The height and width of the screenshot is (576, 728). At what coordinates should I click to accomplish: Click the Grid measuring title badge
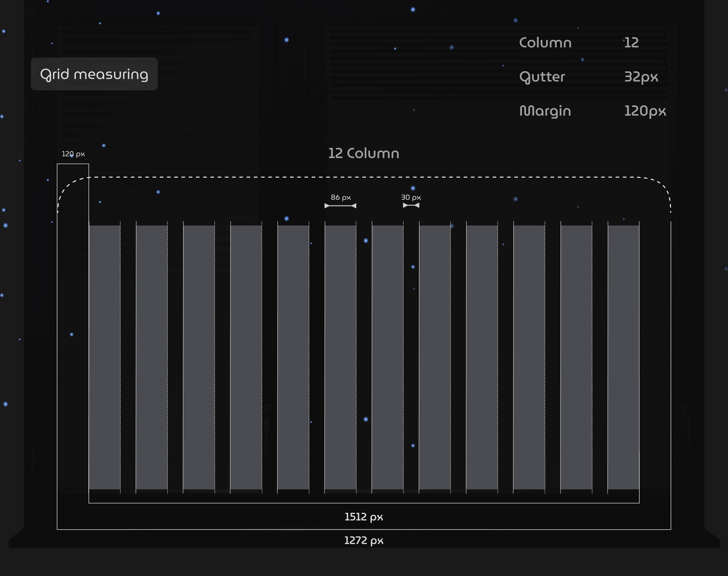[94, 74]
